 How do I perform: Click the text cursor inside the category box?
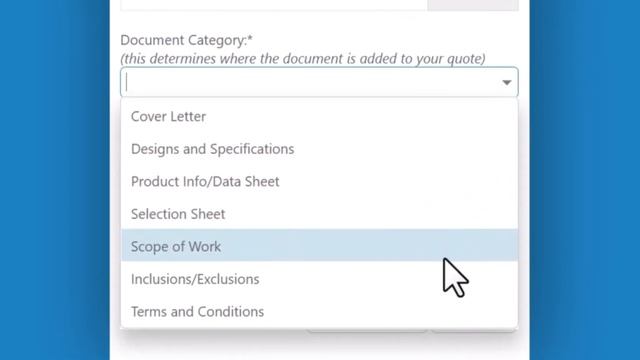127,82
